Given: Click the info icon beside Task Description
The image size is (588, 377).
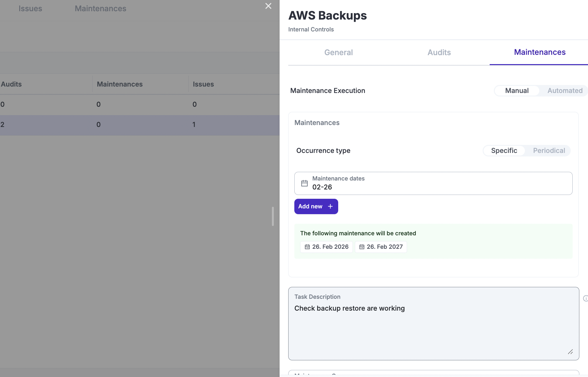Looking at the screenshot, I should [x=585, y=298].
